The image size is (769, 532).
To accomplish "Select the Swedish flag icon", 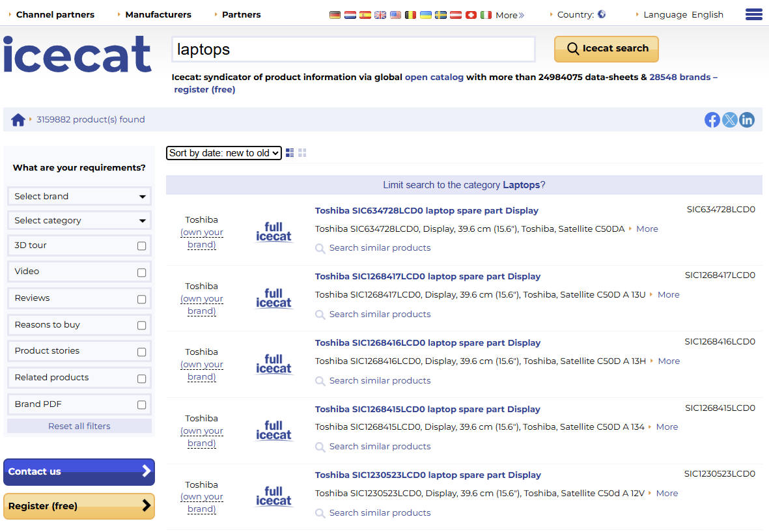I will 440,15.
